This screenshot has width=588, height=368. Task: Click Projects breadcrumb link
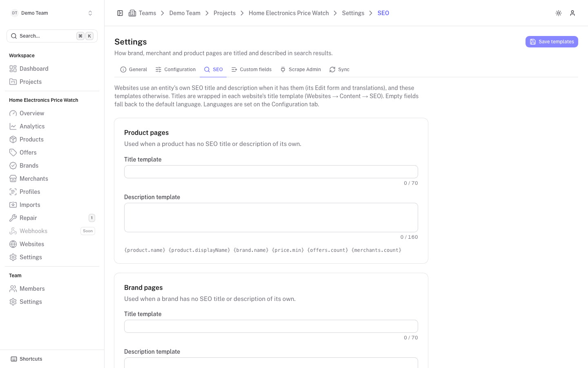point(225,13)
